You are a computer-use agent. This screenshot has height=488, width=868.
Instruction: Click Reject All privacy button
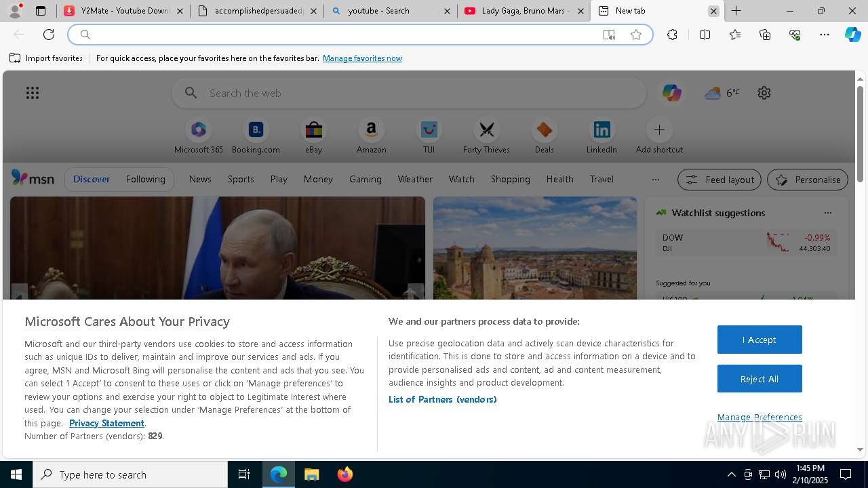[759, 379]
